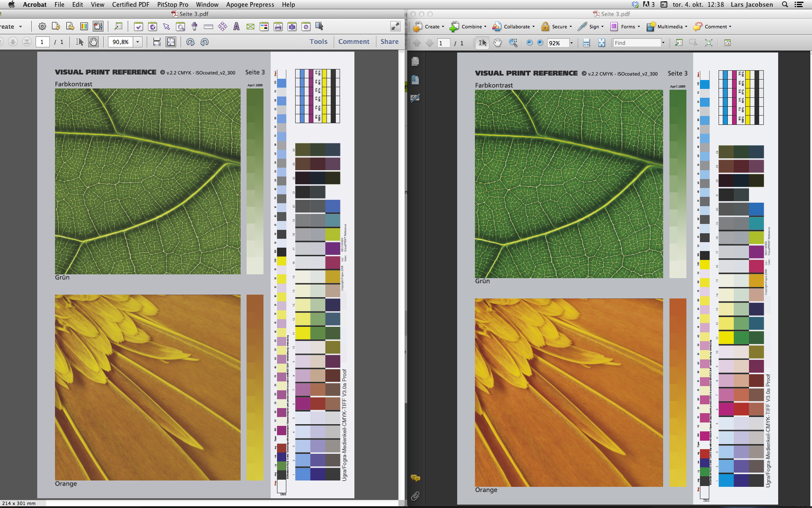
Task: Click fit width icon in left window
Action: [157, 42]
